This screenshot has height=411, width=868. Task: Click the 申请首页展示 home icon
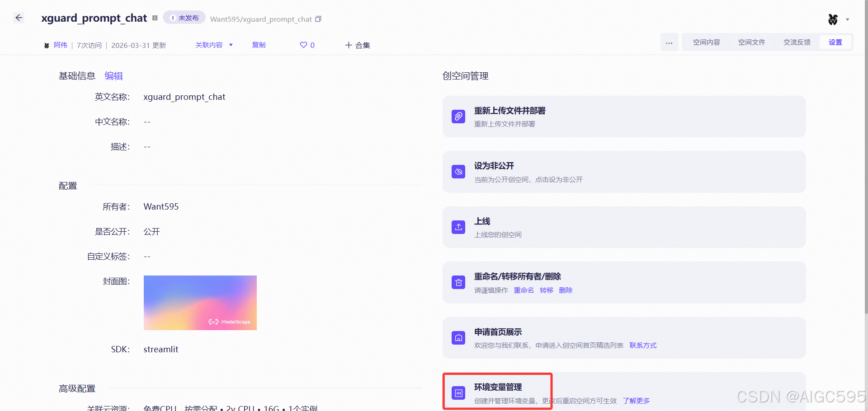458,337
